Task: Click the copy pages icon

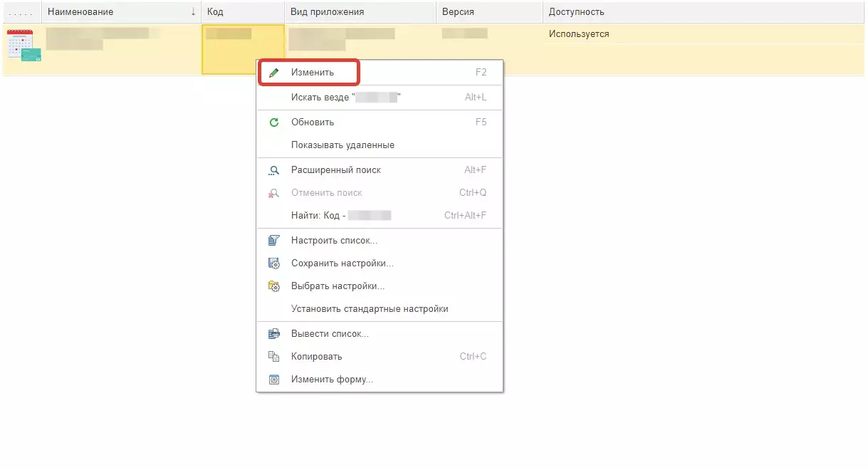Action: point(274,357)
